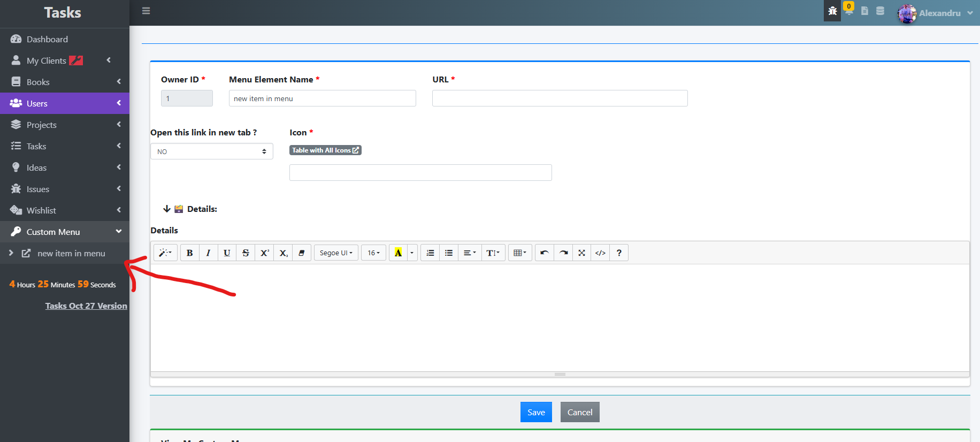Open the font size 16 dropdown

pyautogui.click(x=373, y=253)
